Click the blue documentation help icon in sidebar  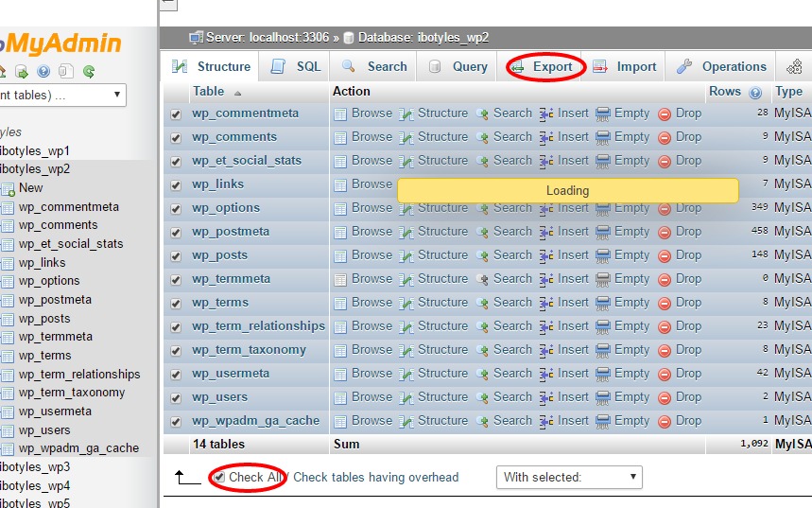pos(43,71)
